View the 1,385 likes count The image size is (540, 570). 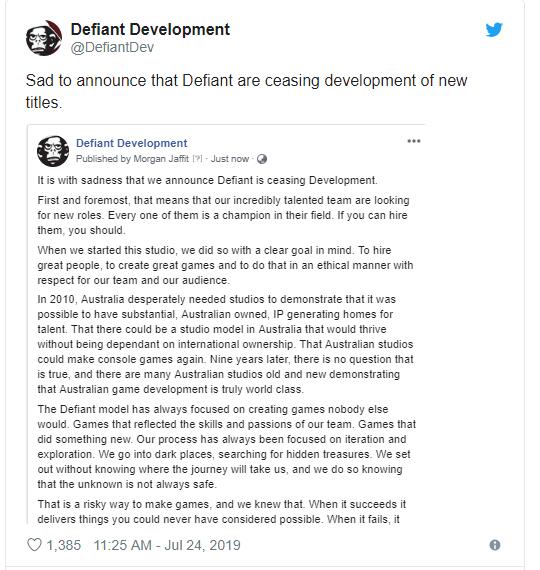point(64,545)
